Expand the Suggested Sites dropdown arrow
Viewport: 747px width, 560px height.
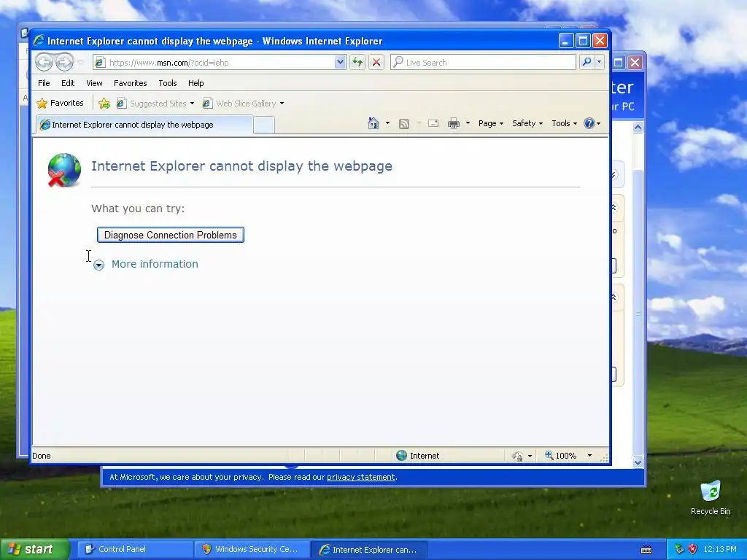(192, 104)
